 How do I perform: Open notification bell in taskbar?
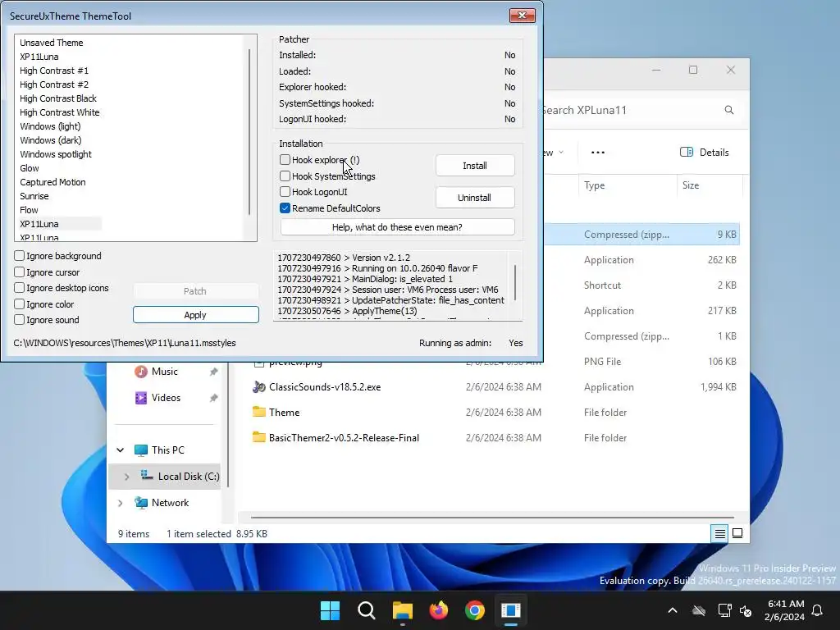pos(818,610)
